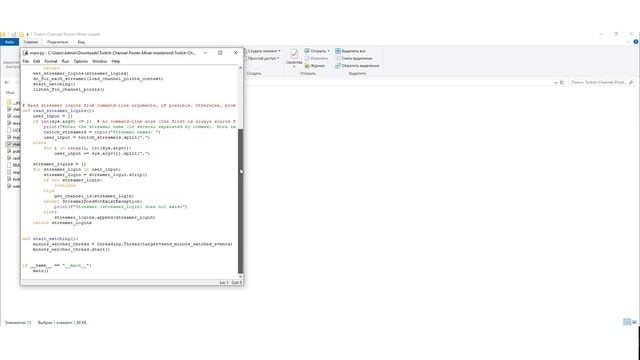Click the down arrow of IDLE scrollbar
Screen dimensions: 640x360
click(240, 276)
